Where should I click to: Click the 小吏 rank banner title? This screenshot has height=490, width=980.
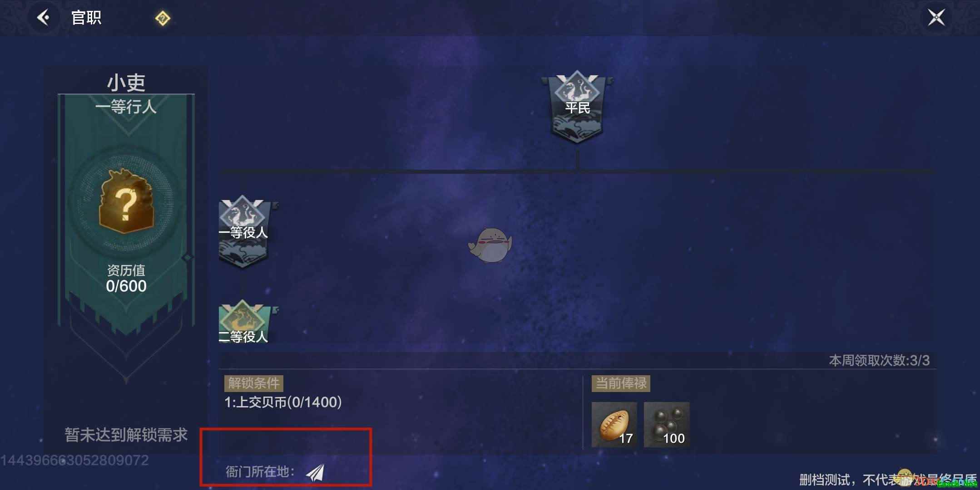point(126,83)
